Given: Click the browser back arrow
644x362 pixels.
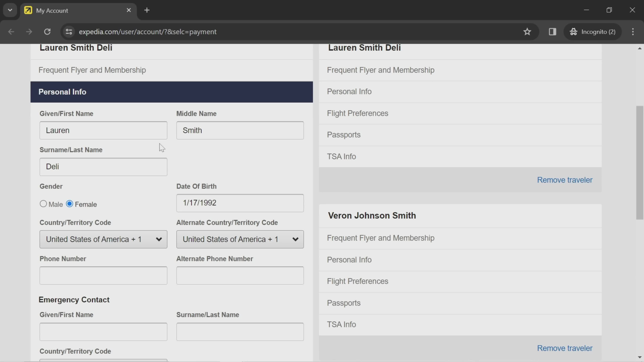Looking at the screenshot, I should (11, 32).
